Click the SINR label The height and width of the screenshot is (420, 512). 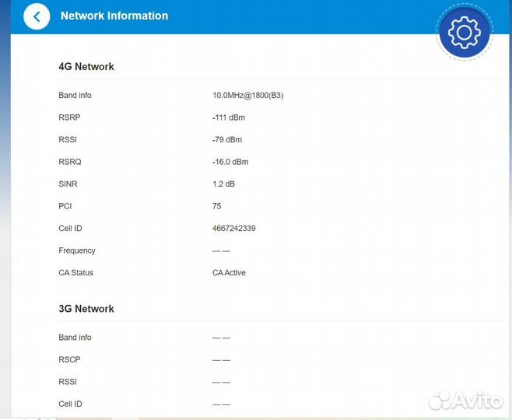pyautogui.click(x=68, y=184)
